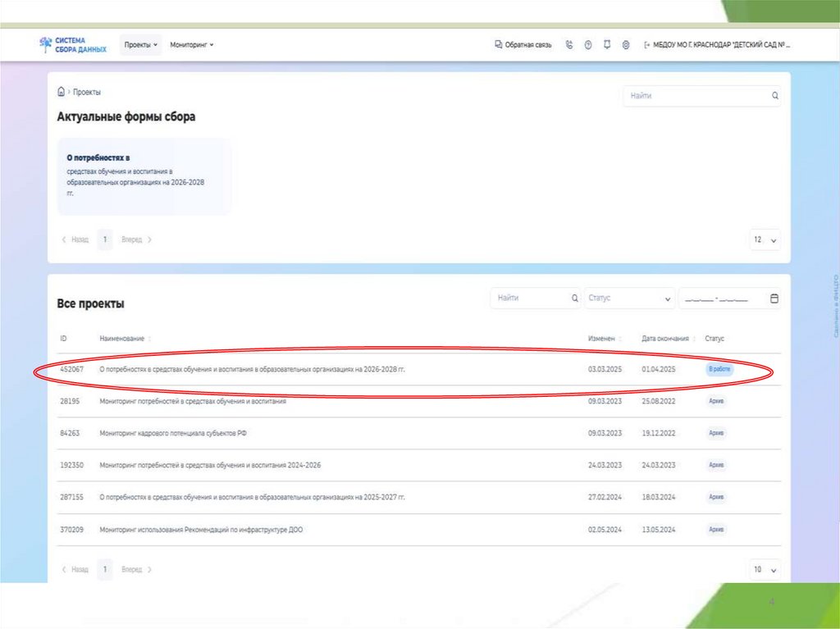
Task: Click ID 370209 cell
Action: (72, 529)
